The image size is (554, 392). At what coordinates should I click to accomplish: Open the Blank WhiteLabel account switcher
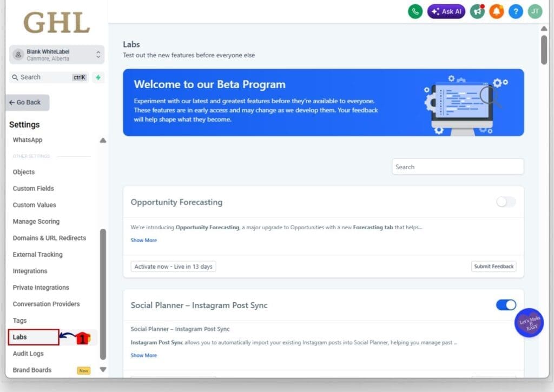point(56,55)
